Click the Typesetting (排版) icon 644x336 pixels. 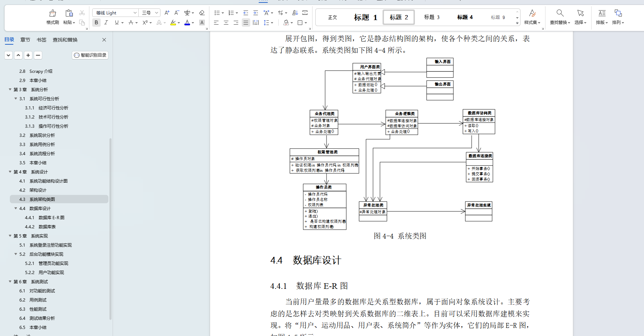(x=602, y=13)
